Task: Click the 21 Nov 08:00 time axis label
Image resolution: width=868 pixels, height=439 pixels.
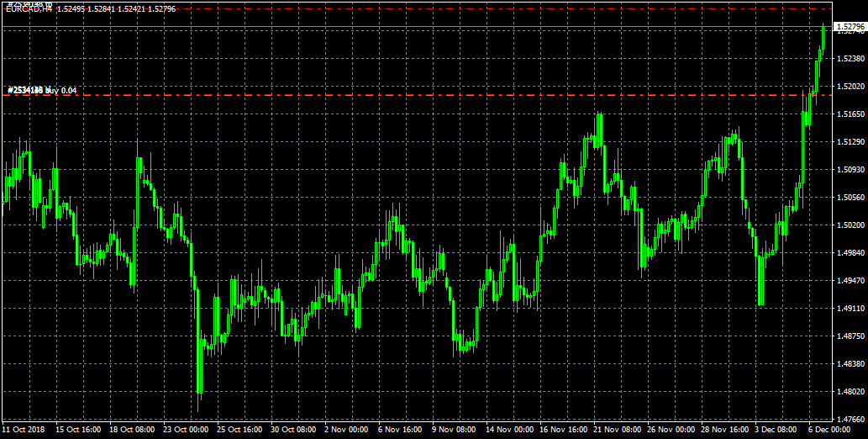Action: [x=614, y=429]
